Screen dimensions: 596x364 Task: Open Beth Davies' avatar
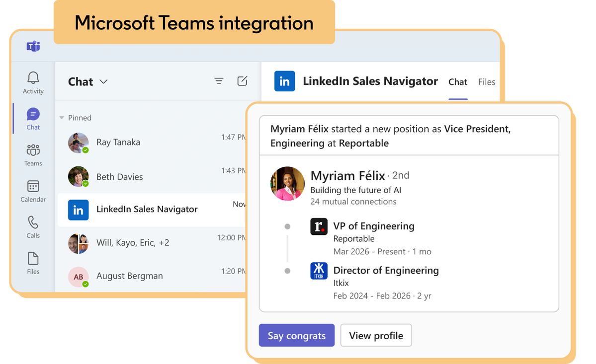pos(79,176)
